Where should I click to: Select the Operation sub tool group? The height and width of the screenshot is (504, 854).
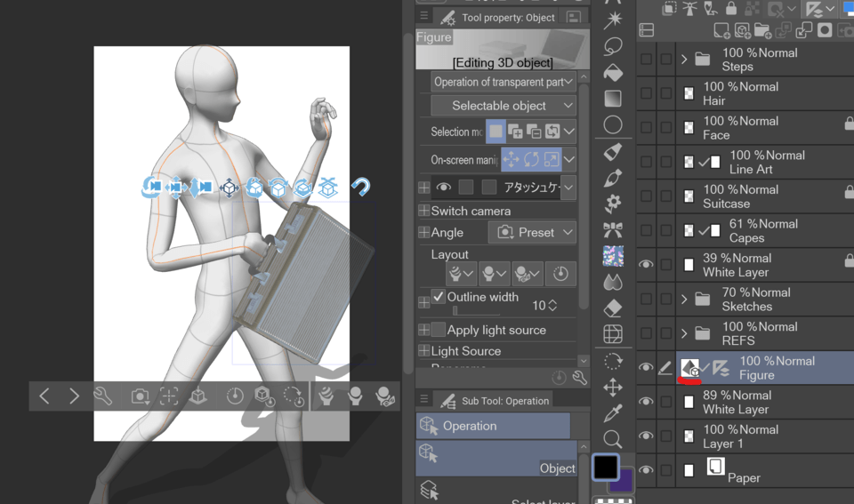(493, 426)
